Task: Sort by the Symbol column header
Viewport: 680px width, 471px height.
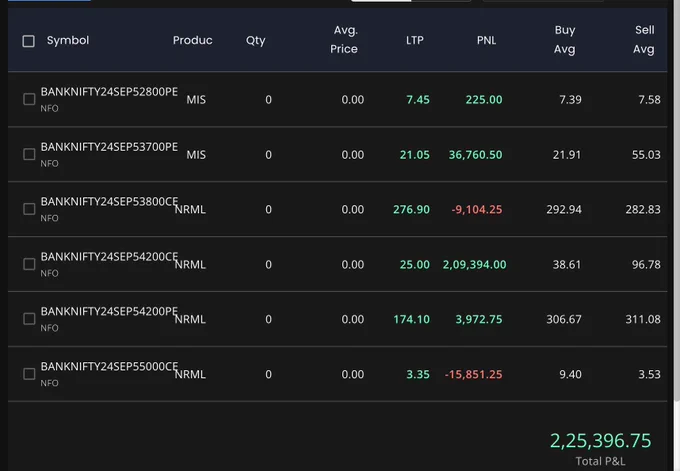Action: click(x=68, y=40)
